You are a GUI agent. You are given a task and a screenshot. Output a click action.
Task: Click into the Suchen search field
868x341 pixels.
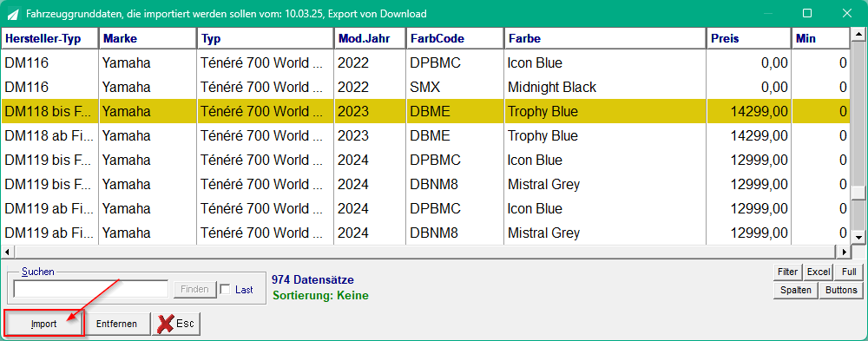click(x=91, y=289)
